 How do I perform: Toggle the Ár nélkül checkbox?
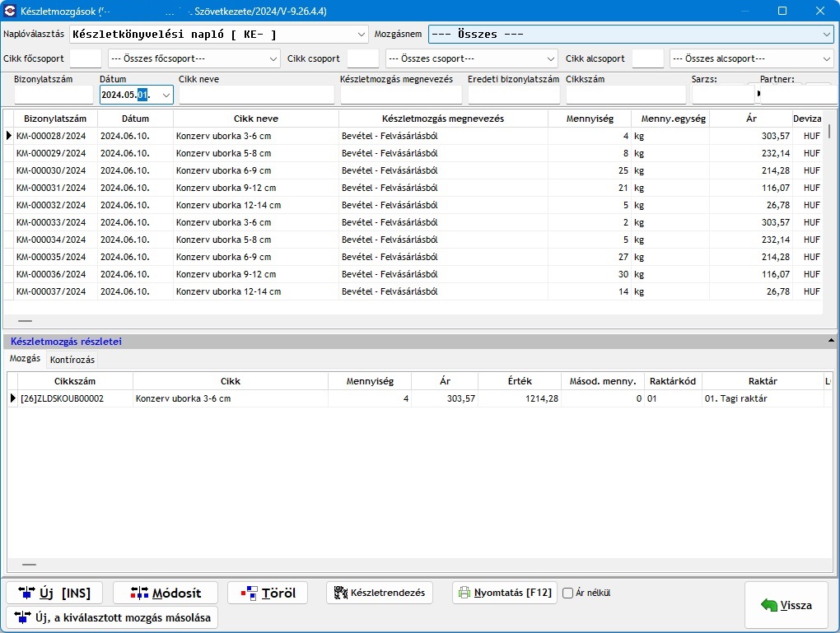point(568,593)
